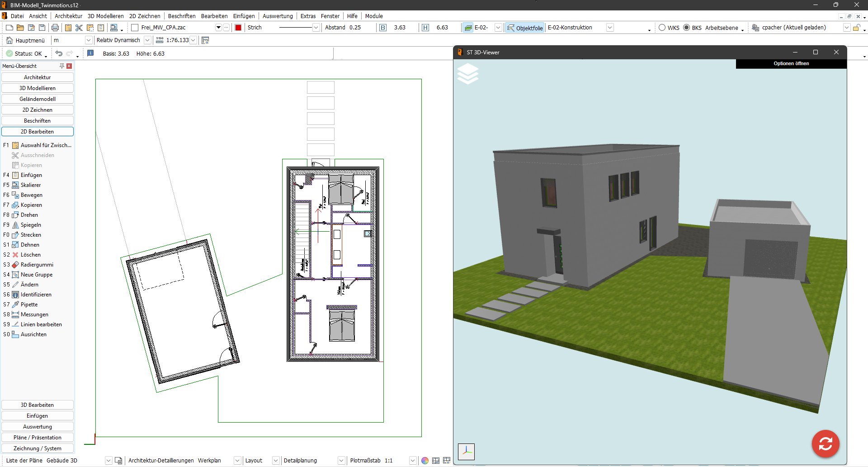The width and height of the screenshot is (868, 467).
Task: Click the scissors cut icon in toolbar
Action: coord(79,28)
